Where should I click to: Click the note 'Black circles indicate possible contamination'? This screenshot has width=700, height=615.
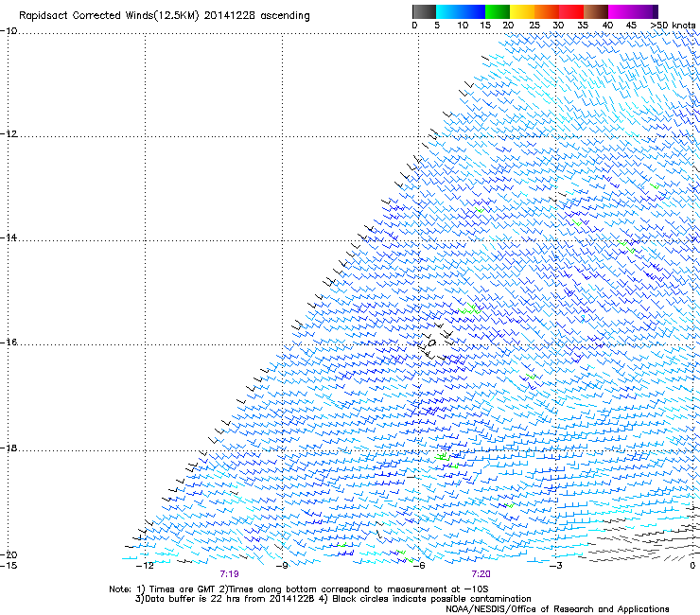[x=431, y=599]
